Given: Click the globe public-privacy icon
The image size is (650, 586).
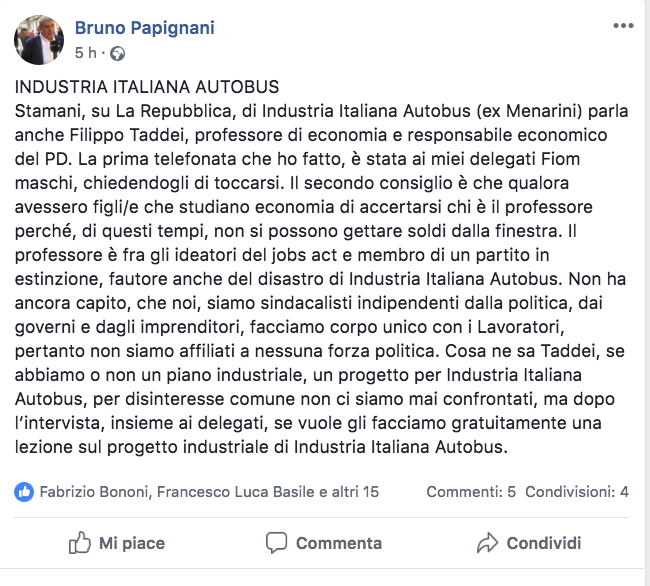Looking at the screenshot, I should pyautogui.click(x=117, y=53).
